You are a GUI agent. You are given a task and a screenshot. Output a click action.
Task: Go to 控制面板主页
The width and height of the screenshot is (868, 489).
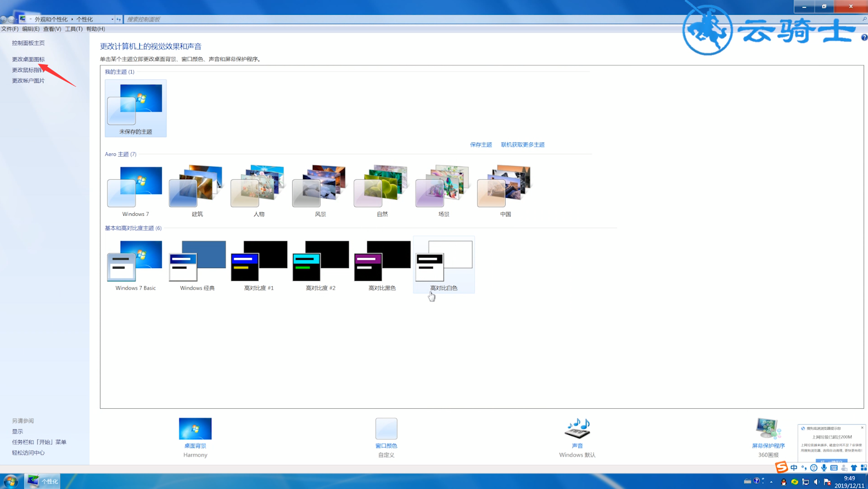click(28, 43)
